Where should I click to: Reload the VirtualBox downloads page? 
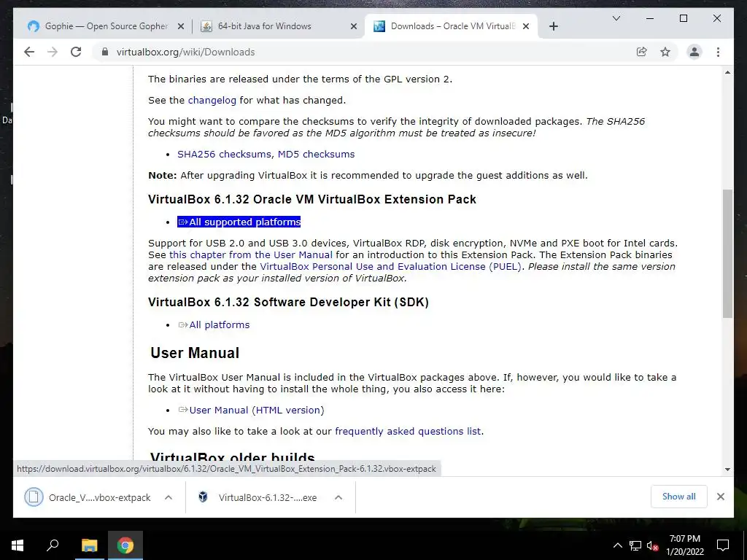tap(76, 52)
